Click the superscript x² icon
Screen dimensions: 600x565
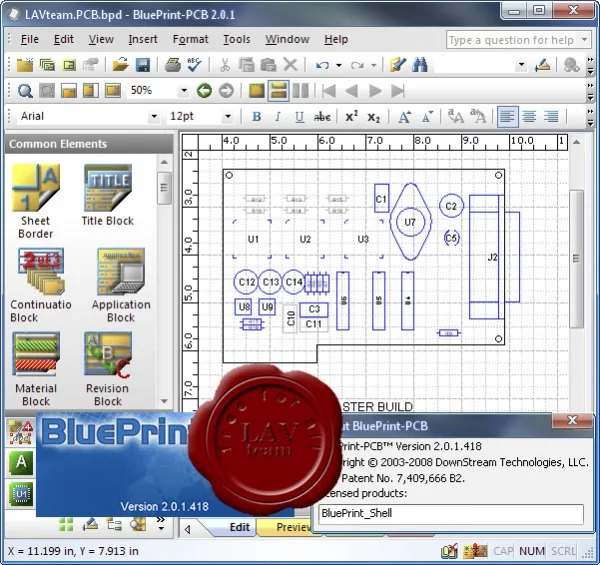click(351, 117)
